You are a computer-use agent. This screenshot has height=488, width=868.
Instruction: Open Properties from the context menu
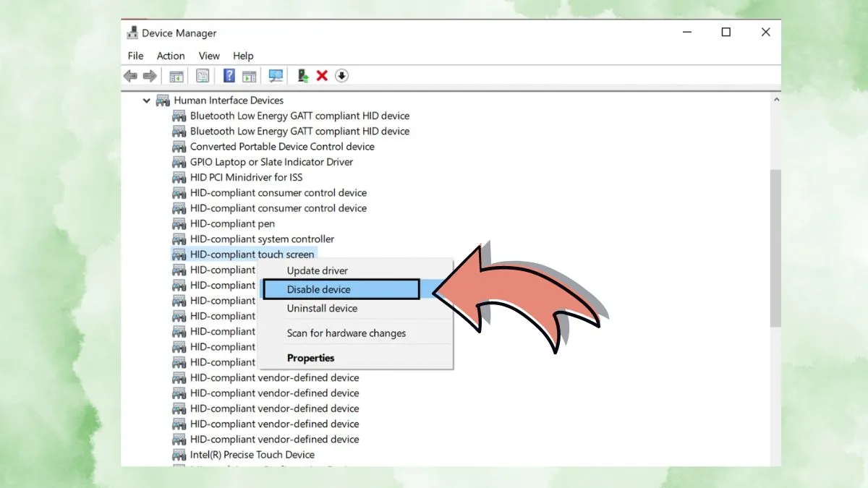point(310,358)
